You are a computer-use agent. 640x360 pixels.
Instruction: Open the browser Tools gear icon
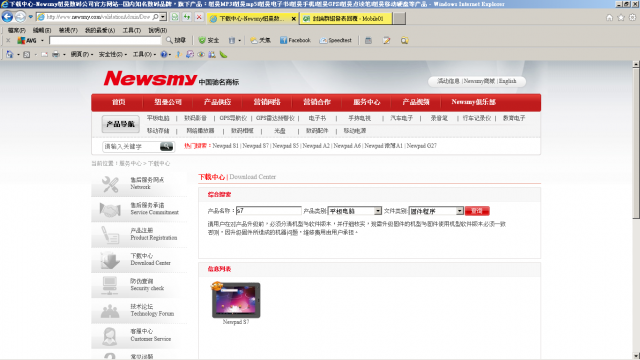(x=632, y=18)
